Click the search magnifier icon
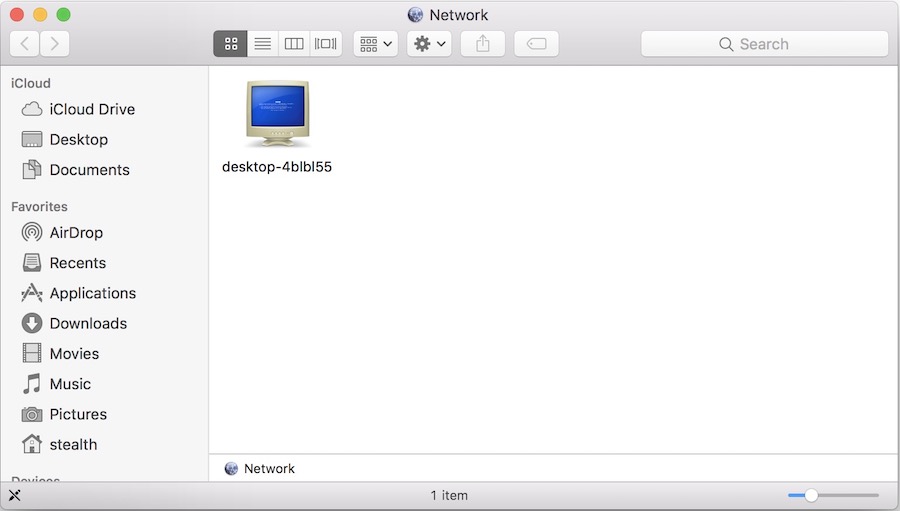The image size is (900, 511). (726, 44)
